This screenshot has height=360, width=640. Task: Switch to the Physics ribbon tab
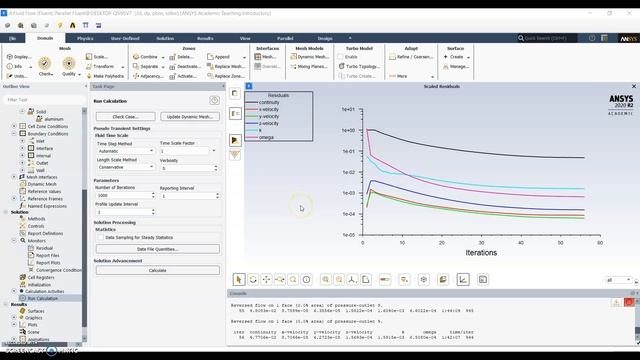(x=85, y=38)
